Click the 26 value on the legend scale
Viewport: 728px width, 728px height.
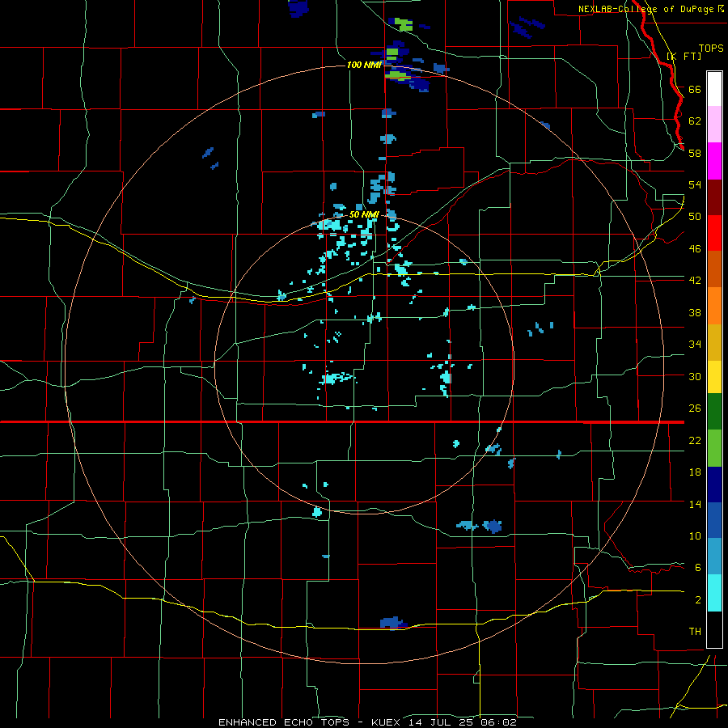click(695, 408)
